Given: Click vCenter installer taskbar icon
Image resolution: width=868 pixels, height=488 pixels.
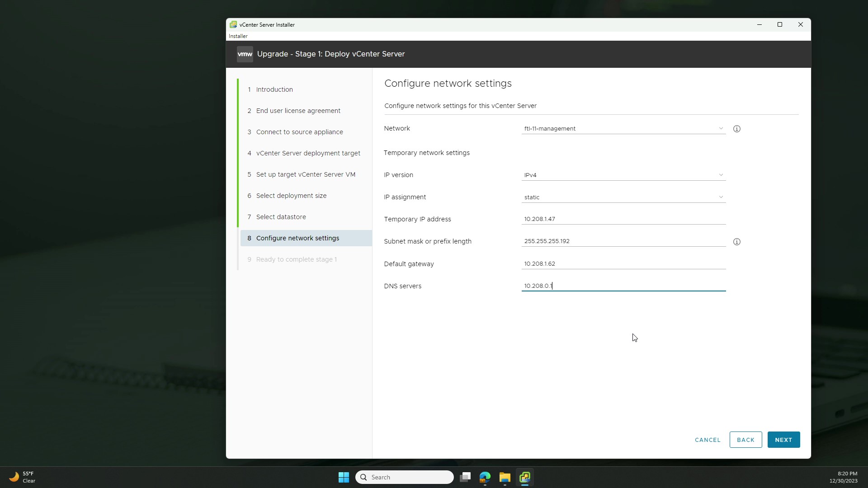Looking at the screenshot, I should [x=525, y=477].
